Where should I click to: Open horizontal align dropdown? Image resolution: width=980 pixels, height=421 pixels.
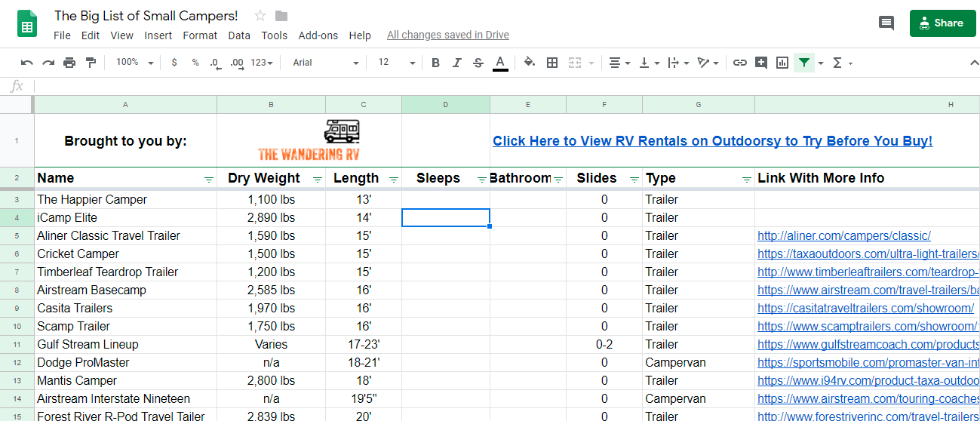pyautogui.click(x=619, y=63)
